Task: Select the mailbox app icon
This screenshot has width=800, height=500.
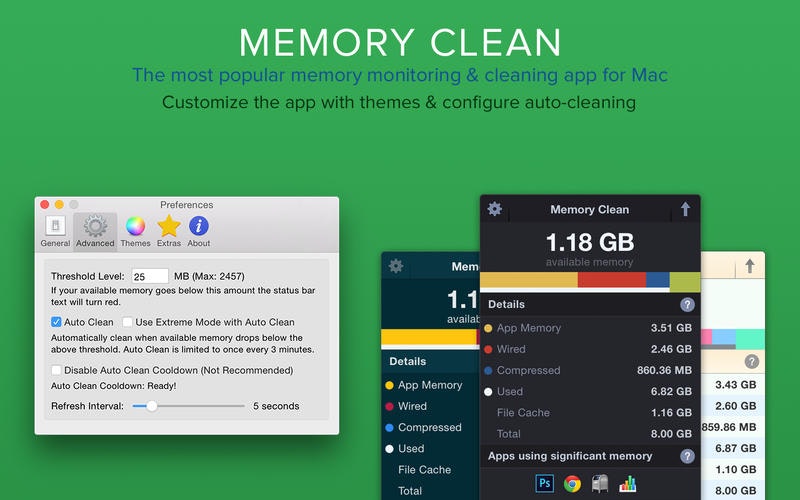Action: click(600, 483)
